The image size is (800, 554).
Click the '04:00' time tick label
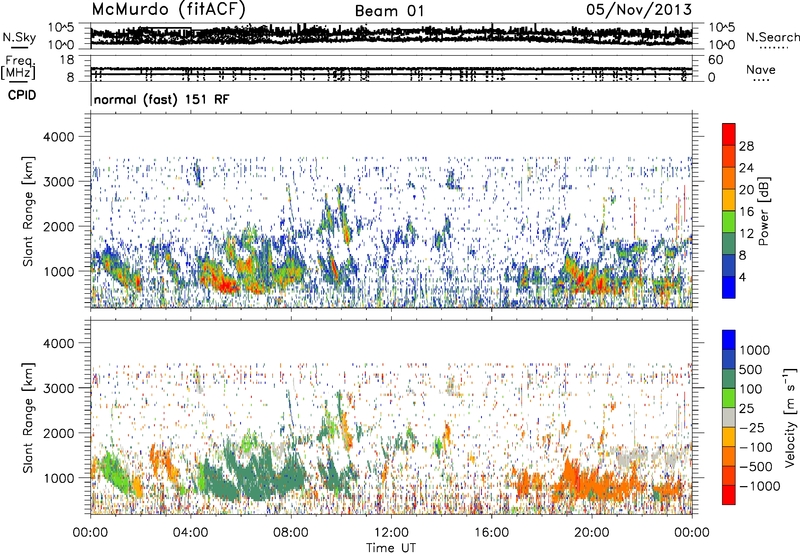191,533
